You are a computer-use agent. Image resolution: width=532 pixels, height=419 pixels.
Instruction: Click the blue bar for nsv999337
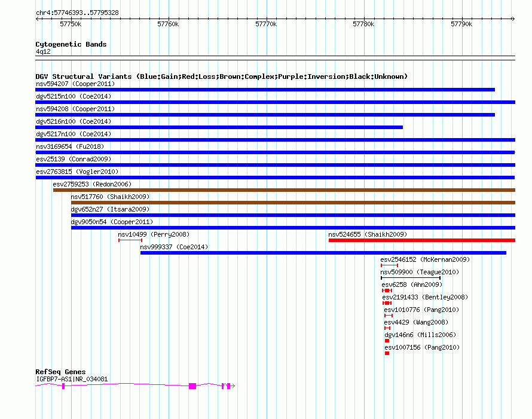[323, 253]
